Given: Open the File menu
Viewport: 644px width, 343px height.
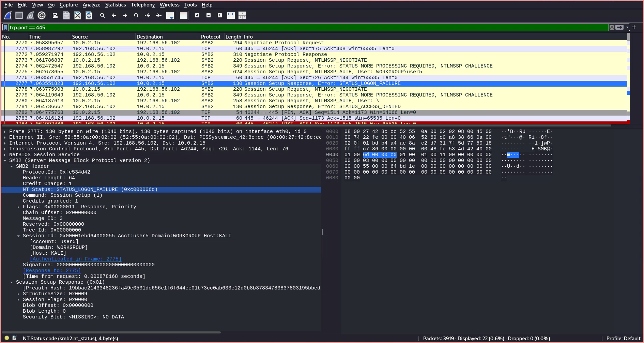Looking at the screenshot, I should 9,5.
